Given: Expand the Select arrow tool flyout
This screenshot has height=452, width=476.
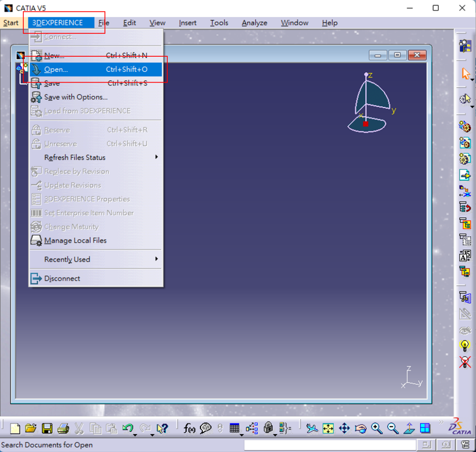Looking at the screenshot, I should point(472,80).
